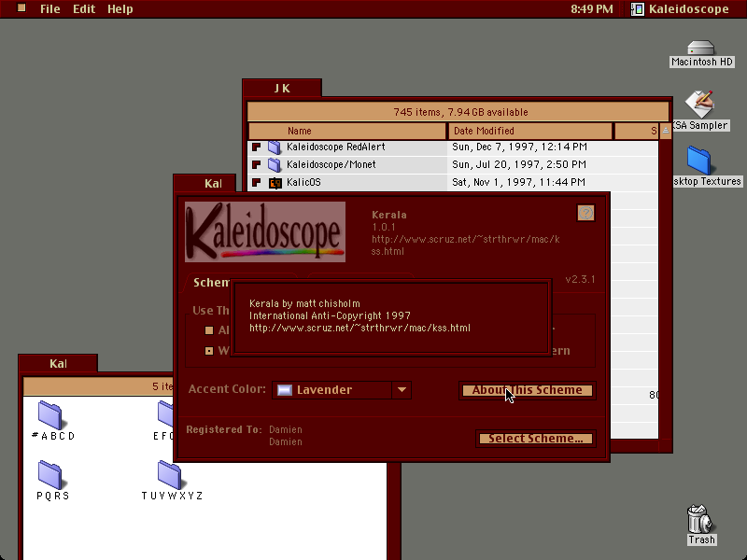Click the Sun, Jul 20, 1997 date cell
Screen dimensions: 747x560
(x=519, y=165)
